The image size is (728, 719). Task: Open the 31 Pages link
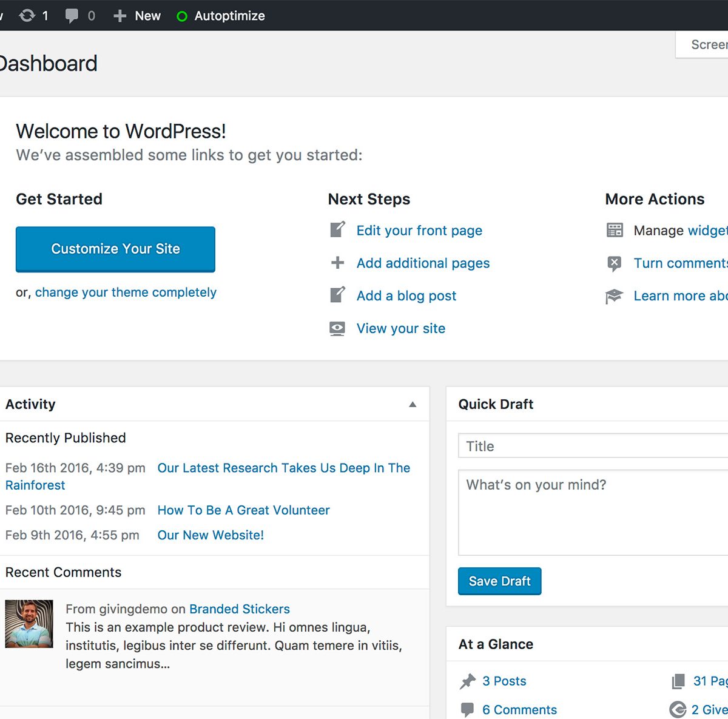[x=710, y=681]
